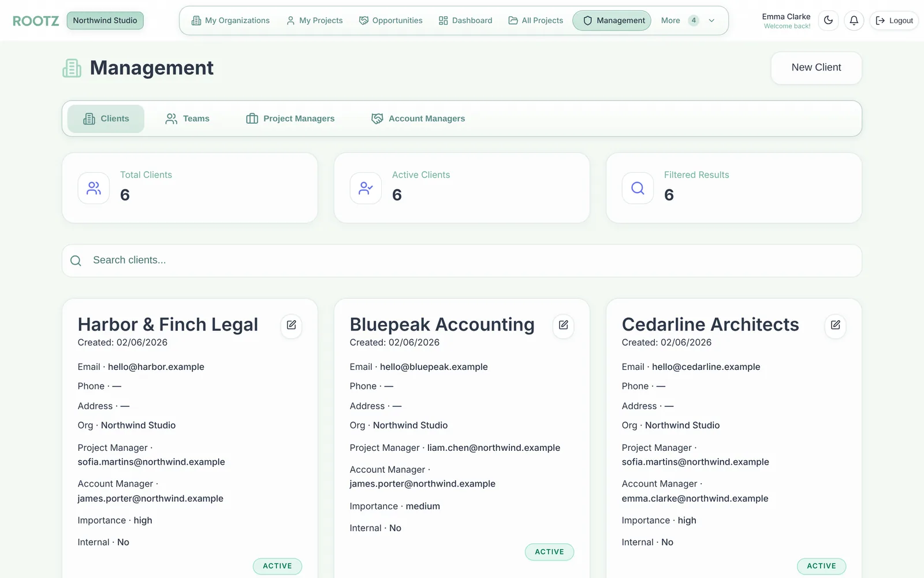Edit the Bluepeak Accounting client
Screen dimensions: 924x578
coord(563,325)
